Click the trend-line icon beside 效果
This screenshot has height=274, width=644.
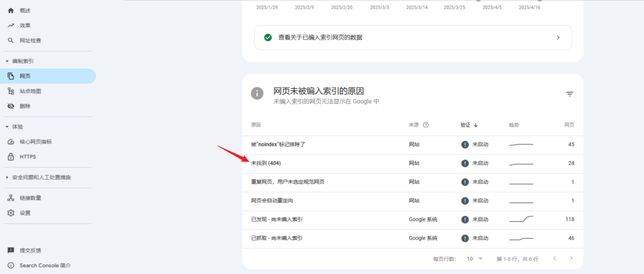coord(11,25)
